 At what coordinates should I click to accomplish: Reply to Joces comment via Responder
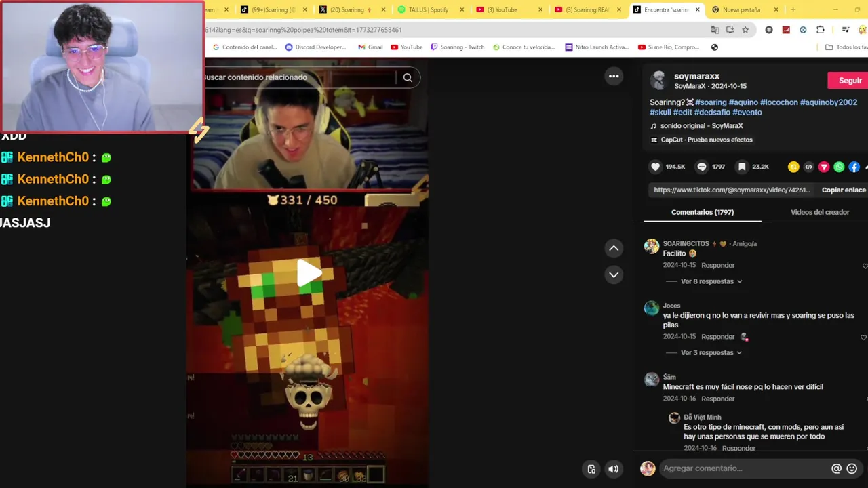[717, 337]
